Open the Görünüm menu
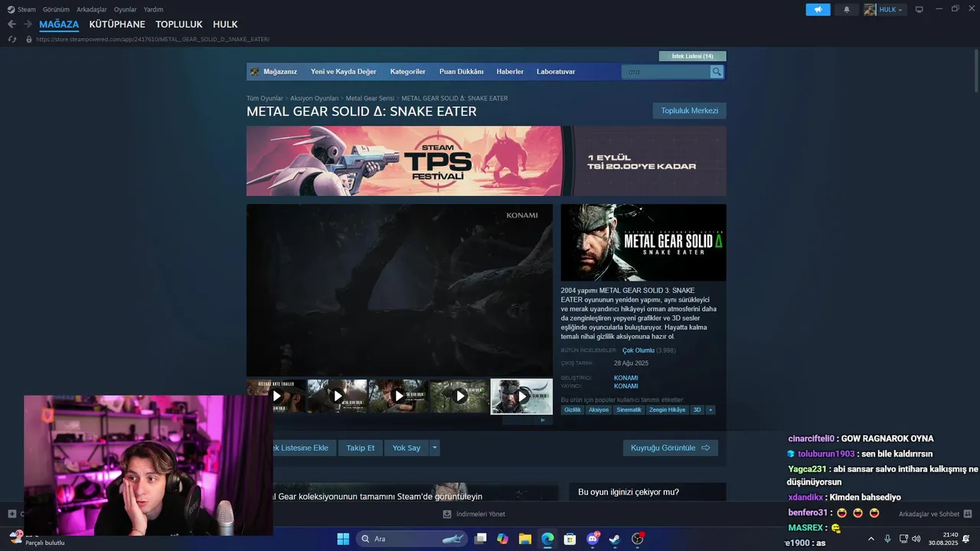 pos(56,9)
